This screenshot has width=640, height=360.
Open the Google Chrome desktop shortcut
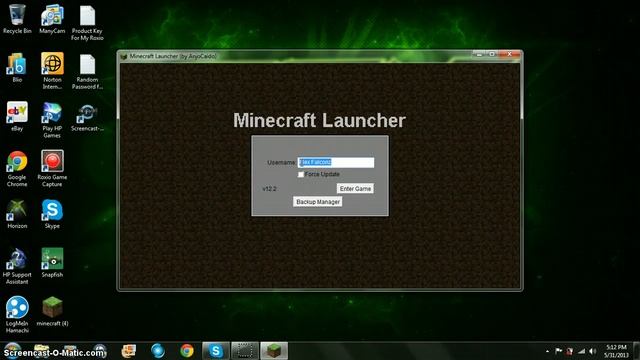17,169
